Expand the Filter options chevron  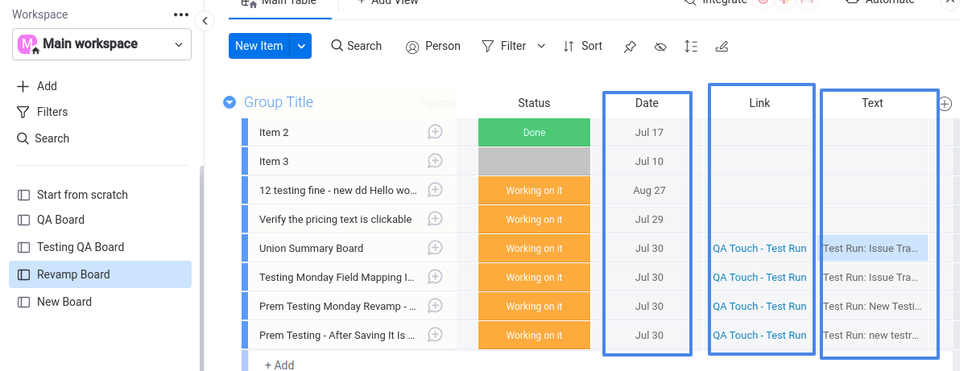[x=541, y=46]
